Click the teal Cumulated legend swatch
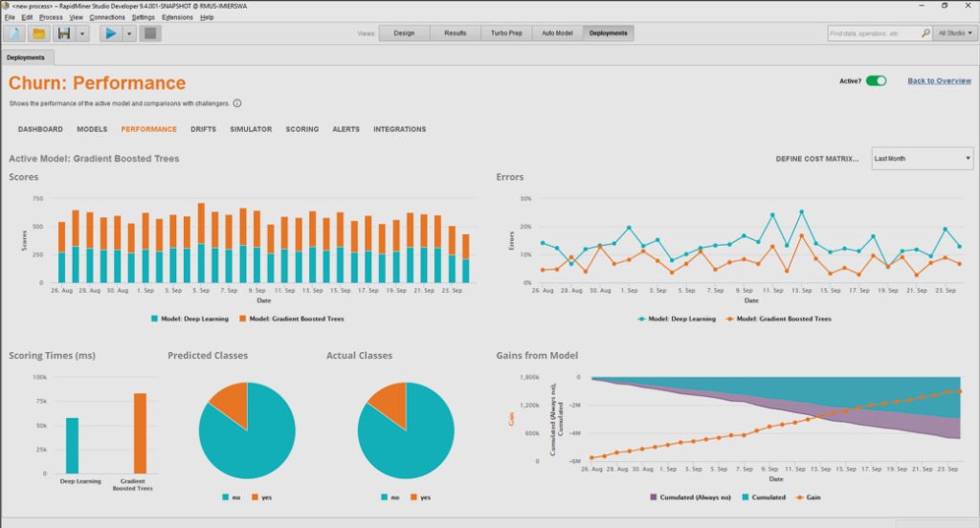 tap(745, 497)
